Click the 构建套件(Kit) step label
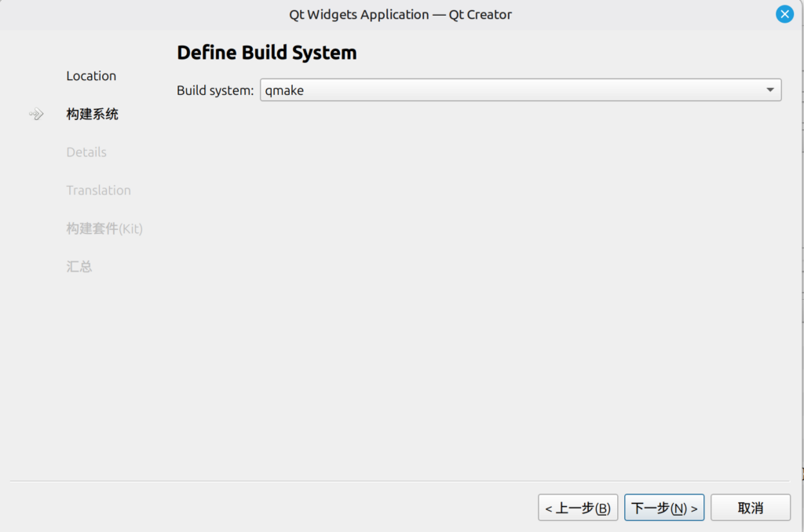The height and width of the screenshot is (532, 804). tap(104, 228)
